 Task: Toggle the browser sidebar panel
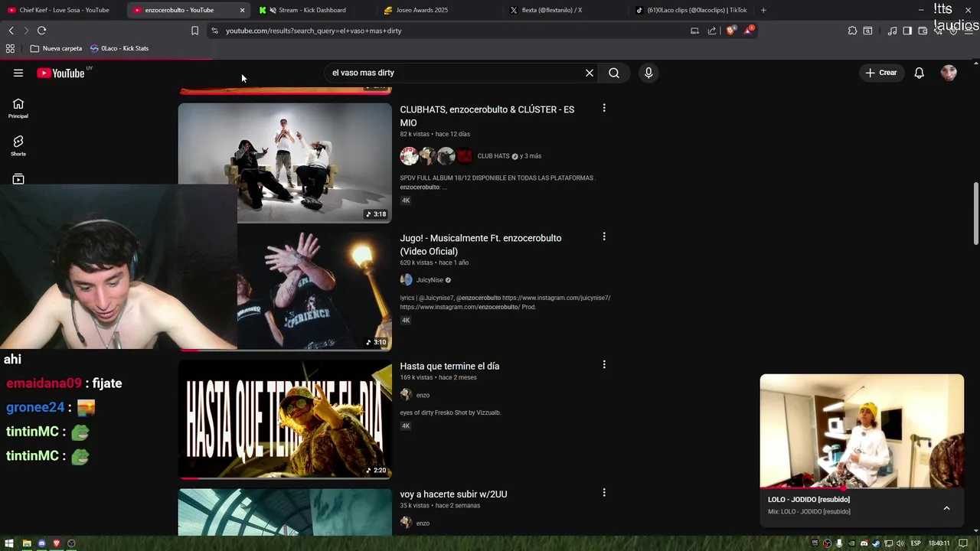(907, 31)
